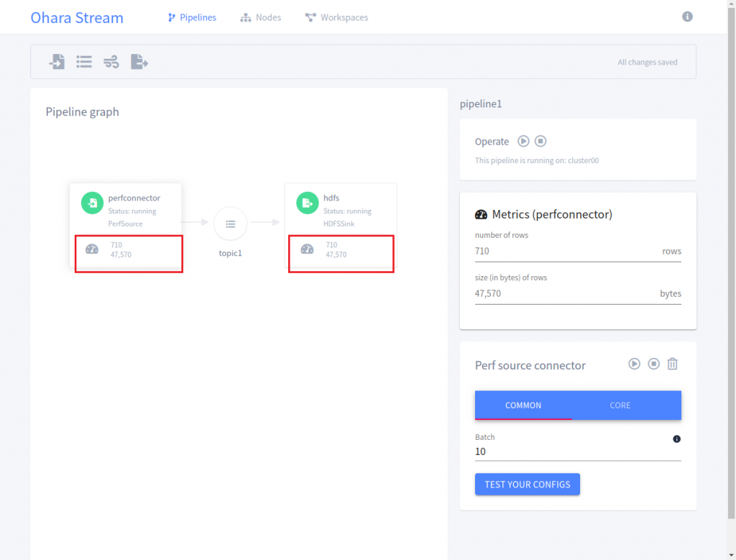Viewport: 736px width, 560px height.
Task: Click the Batch input field
Action: (x=578, y=451)
